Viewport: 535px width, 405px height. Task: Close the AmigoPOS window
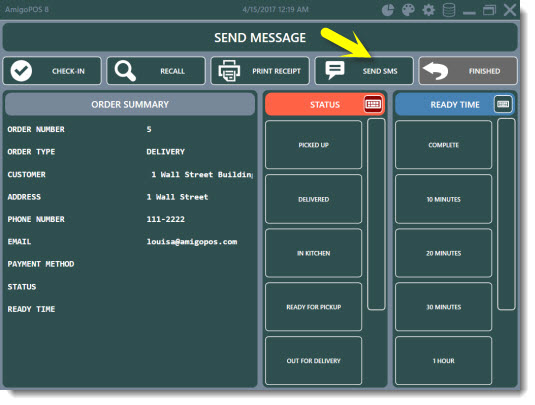click(510, 10)
